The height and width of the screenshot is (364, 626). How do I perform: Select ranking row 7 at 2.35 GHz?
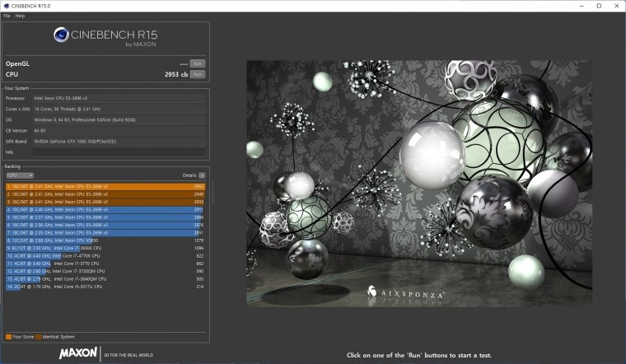pos(105,233)
